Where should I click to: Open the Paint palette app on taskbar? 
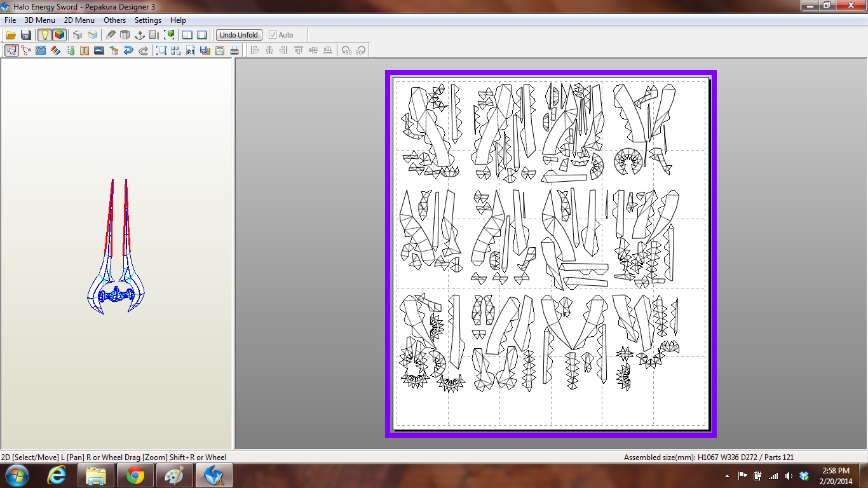click(174, 475)
